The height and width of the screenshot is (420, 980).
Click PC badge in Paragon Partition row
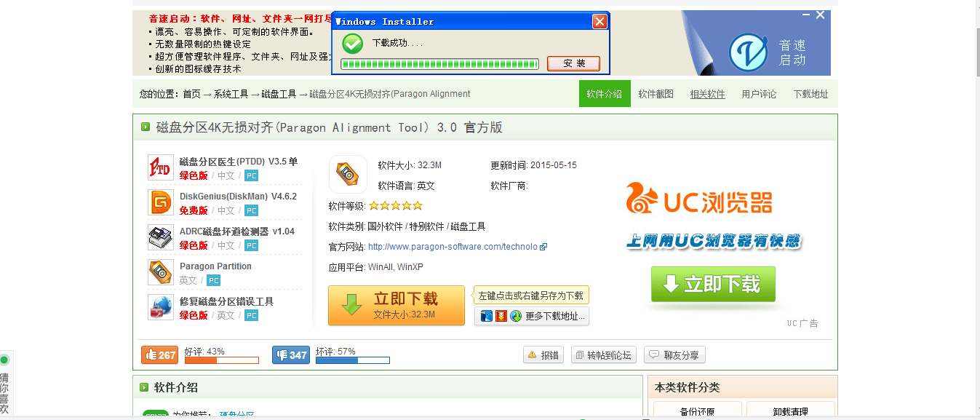click(x=213, y=280)
